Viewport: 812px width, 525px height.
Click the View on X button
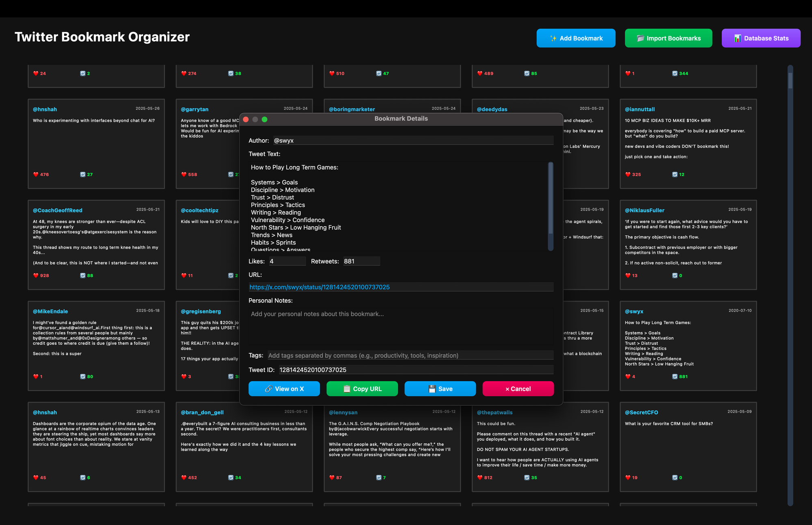(x=284, y=389)
